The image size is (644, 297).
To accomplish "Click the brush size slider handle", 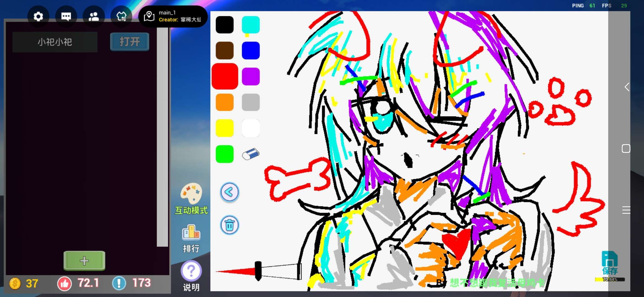I will [x=258, y=271].
